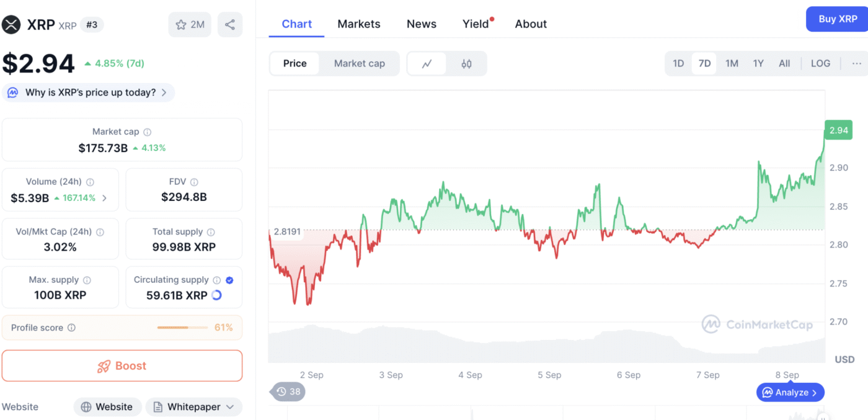Open Vol/Mkt Cap (24h) info icon

[x=100, y=232]
